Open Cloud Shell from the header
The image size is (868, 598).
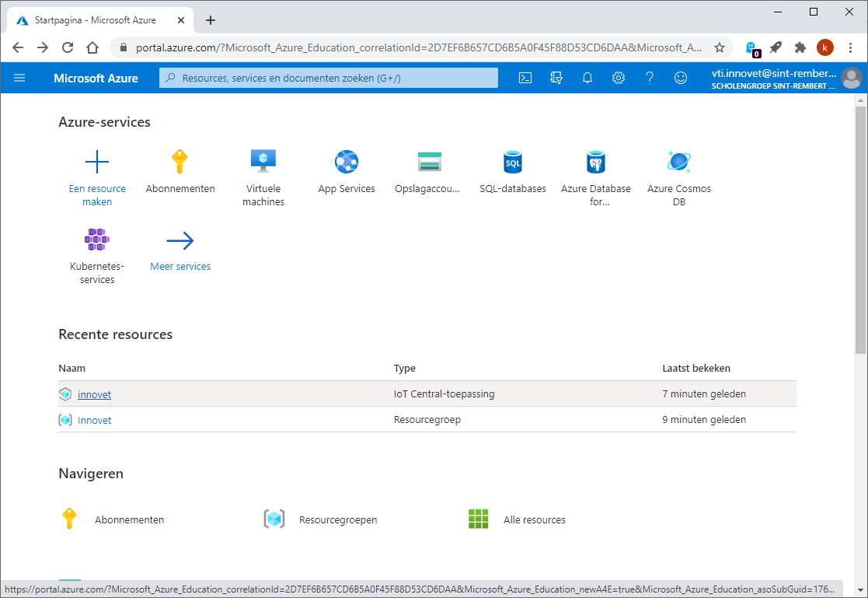click(x=525, y=78)
